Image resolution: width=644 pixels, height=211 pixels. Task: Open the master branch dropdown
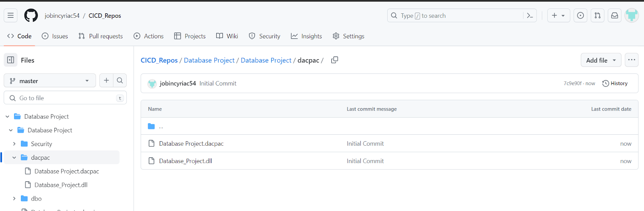coord(50,81)
